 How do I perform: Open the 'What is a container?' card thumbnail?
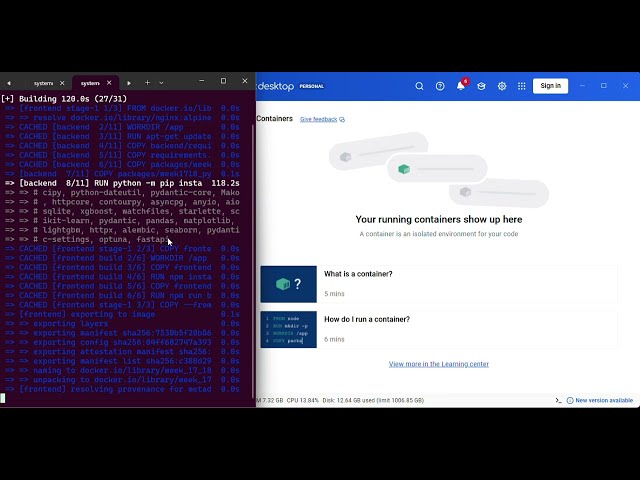pos(289,284)
